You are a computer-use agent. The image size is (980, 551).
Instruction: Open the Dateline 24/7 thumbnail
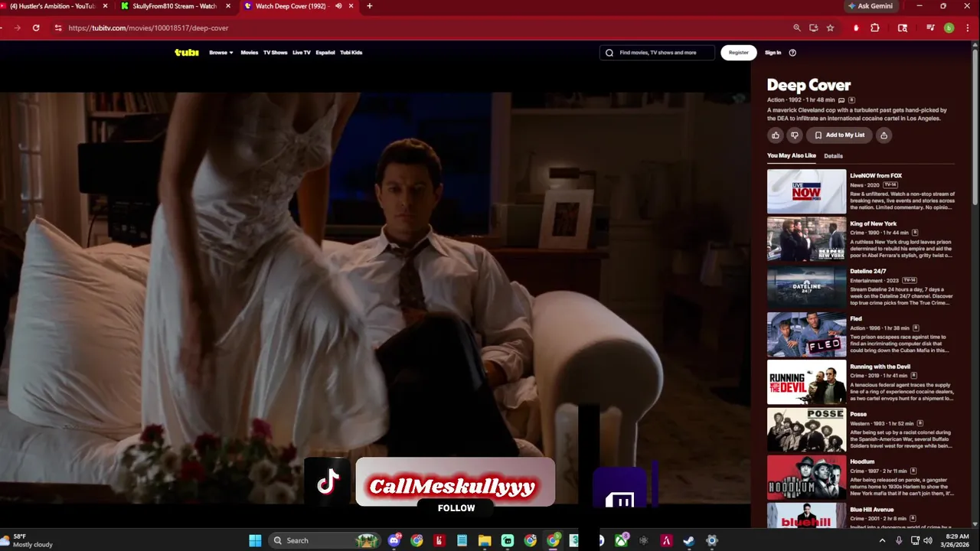click(x=806, y=287)
